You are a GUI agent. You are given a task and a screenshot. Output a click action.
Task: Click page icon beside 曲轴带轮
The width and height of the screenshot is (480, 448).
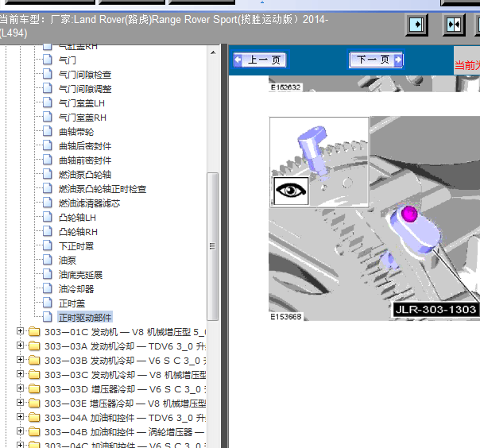coord(47,131)
